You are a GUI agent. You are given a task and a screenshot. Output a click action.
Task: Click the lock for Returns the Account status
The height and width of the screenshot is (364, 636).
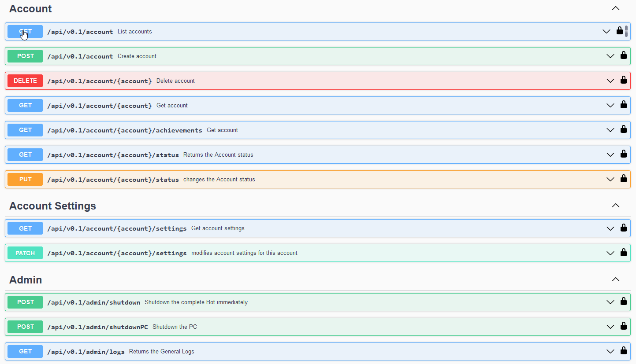point(624,154)
